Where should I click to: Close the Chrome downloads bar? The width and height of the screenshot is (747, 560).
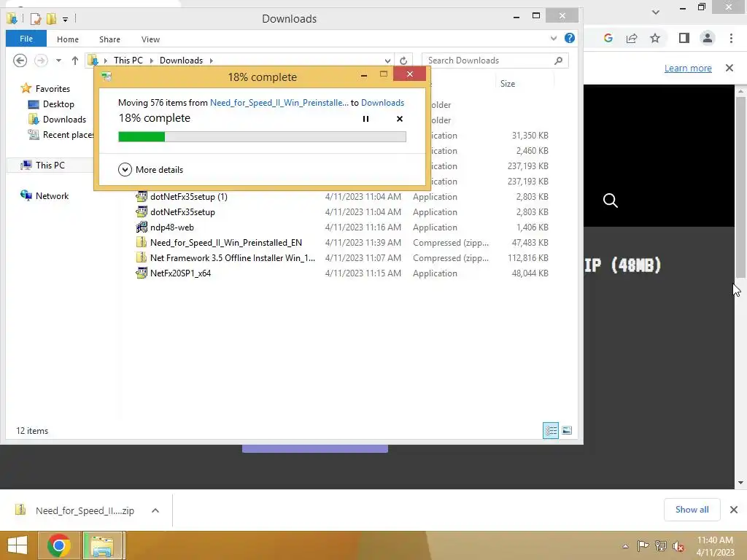(x=734, y=510)
